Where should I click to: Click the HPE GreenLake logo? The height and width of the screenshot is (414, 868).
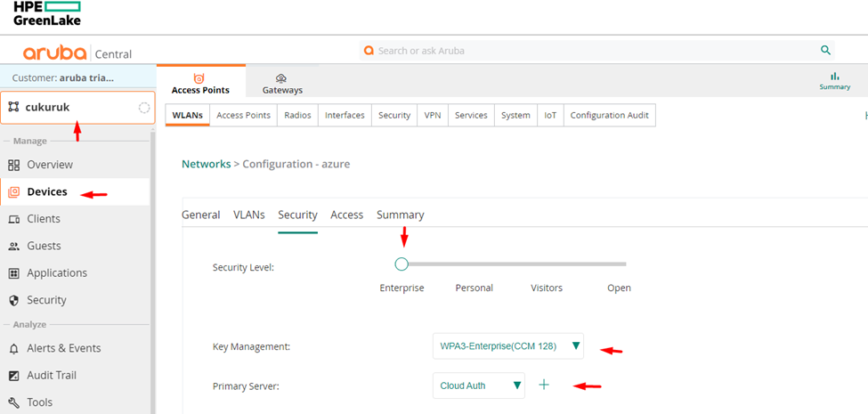[x=47, y=13]
